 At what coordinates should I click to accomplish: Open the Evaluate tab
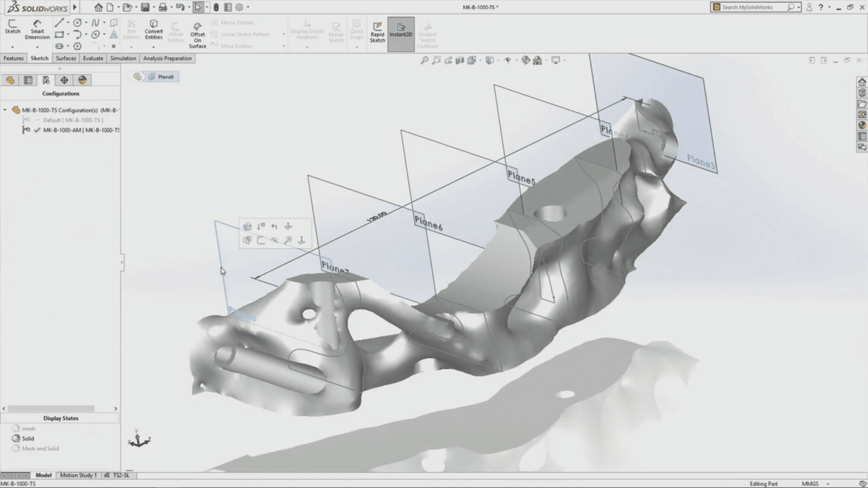click(93, 58)
